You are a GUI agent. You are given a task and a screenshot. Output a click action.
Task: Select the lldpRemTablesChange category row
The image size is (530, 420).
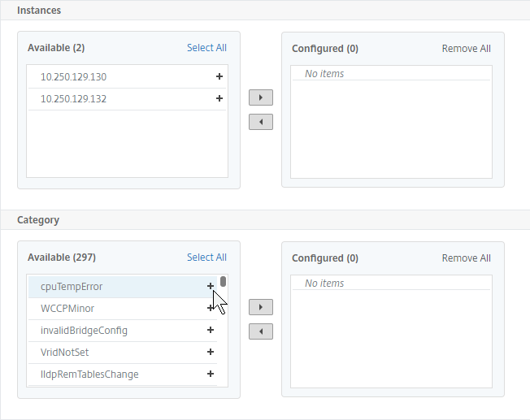pos(123,375)
